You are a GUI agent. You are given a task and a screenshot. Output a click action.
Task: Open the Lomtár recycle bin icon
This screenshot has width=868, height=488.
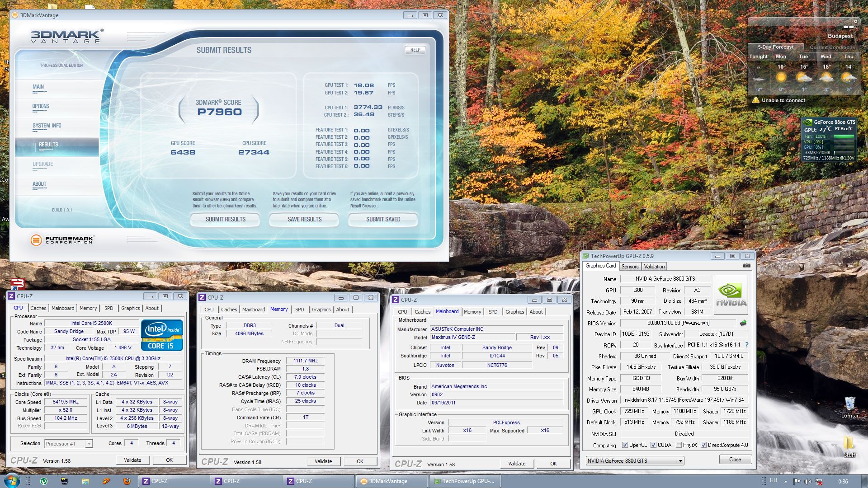coord(850,408)
